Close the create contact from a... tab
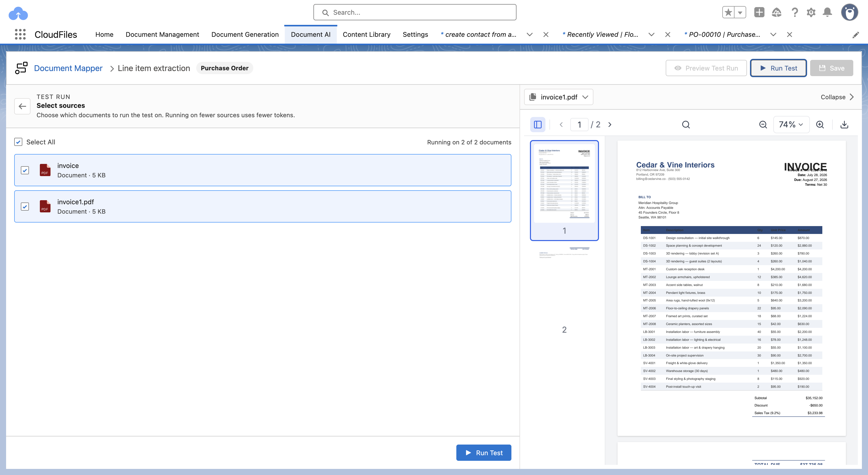 pos(546,35)
